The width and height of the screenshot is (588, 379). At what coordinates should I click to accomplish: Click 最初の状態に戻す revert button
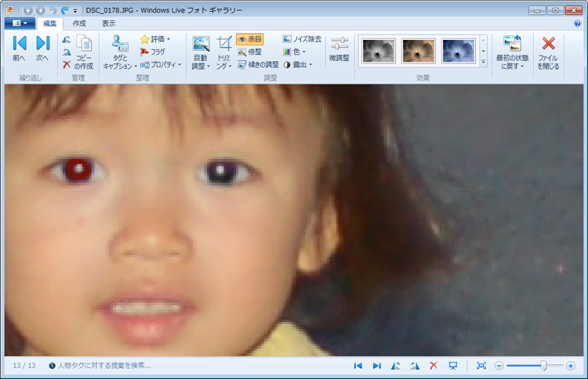tap(512, 52)
